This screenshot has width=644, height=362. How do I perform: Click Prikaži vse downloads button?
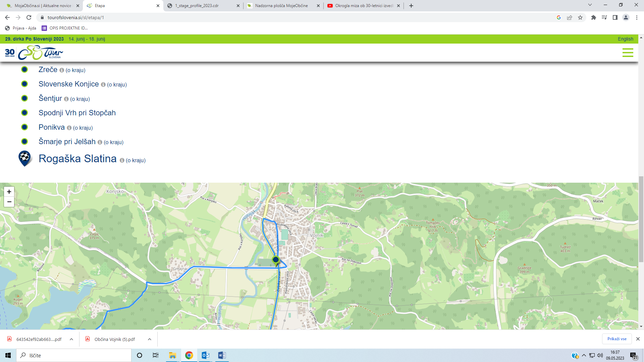click(x=616, y=339)
